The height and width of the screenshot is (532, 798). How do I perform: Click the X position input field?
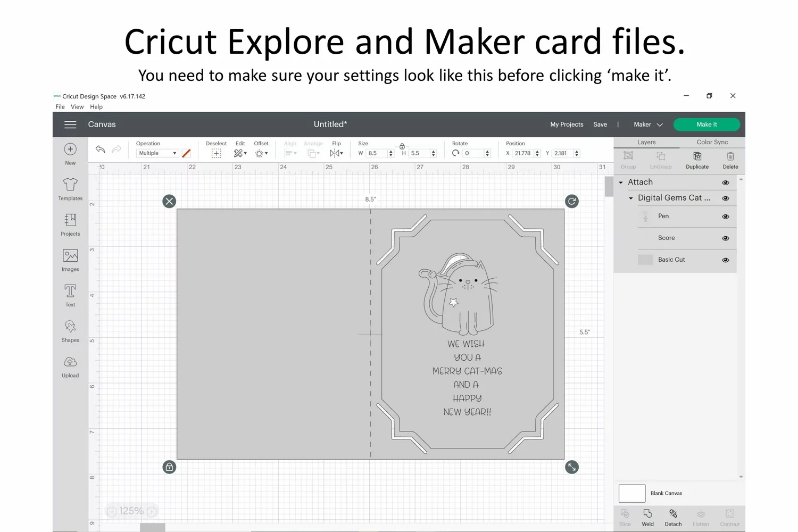click(x=523, y=153)
